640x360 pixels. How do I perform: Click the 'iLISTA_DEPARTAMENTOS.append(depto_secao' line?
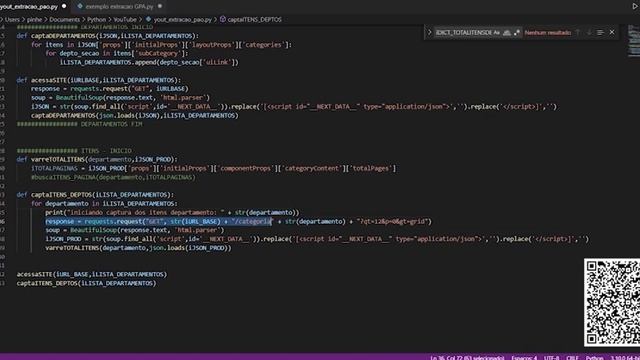149,62
